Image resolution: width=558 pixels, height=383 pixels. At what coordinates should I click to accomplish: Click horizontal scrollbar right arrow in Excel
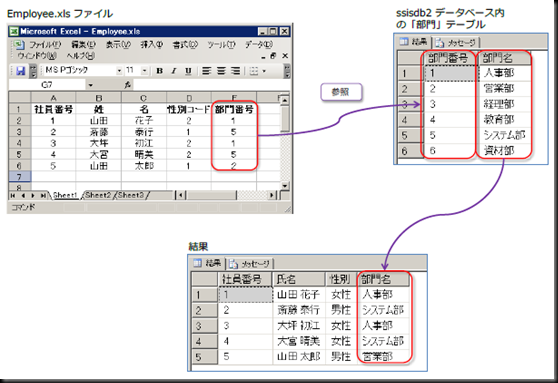tap(272, 195)
